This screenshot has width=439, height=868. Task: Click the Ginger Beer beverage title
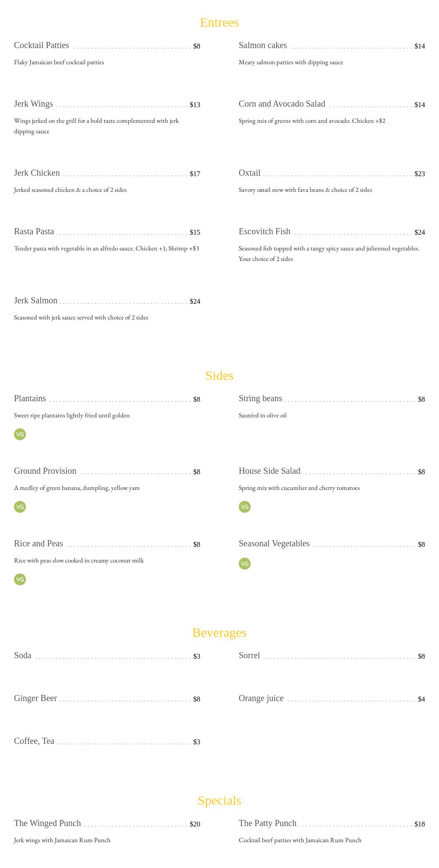coord(35,698)
